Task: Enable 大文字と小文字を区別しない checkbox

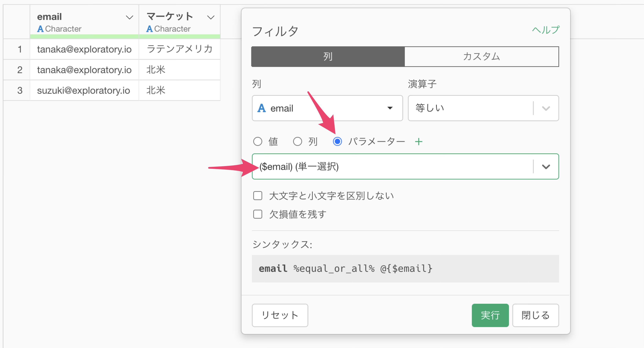Action: click(258, 196)
